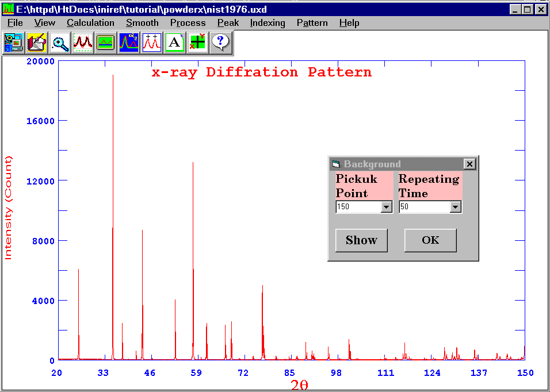Open the Indexing menu
The width and height of the screenshot is (550, 392).
click(x=268, y=23)
